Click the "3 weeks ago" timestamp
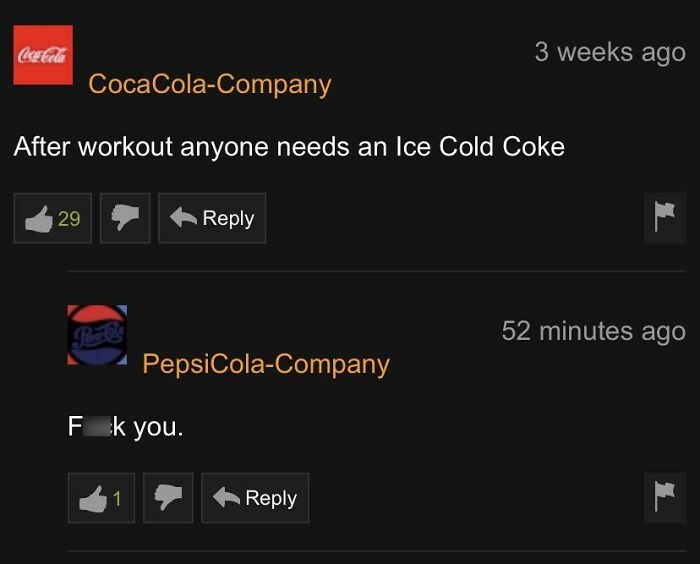 tap(610, 53)
